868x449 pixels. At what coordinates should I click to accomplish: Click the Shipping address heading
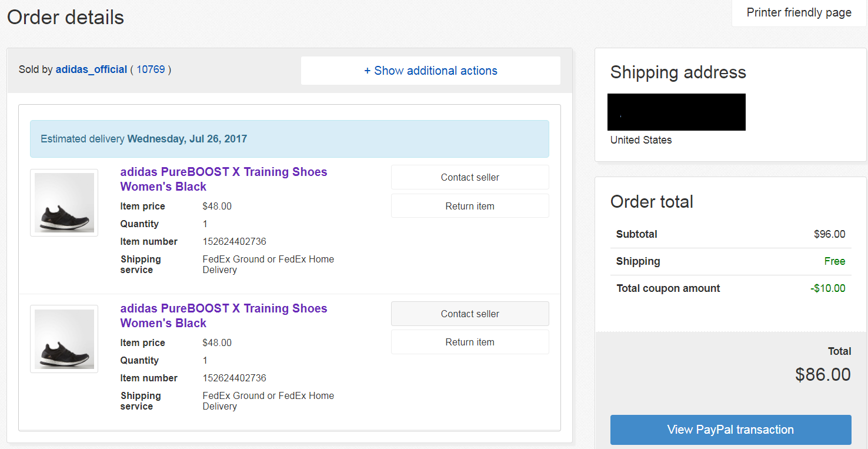(x=678, y=72)
